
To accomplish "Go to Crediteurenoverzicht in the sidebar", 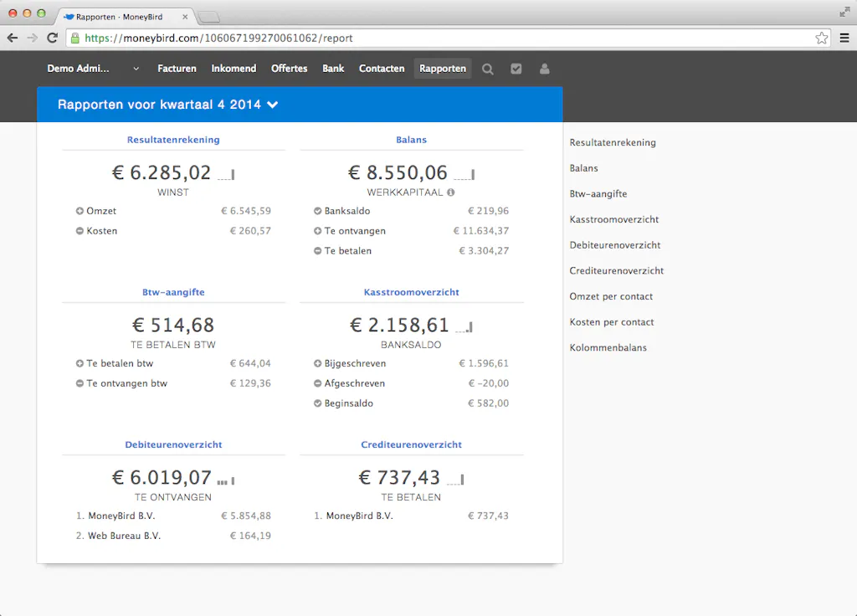I will (617, 271).
